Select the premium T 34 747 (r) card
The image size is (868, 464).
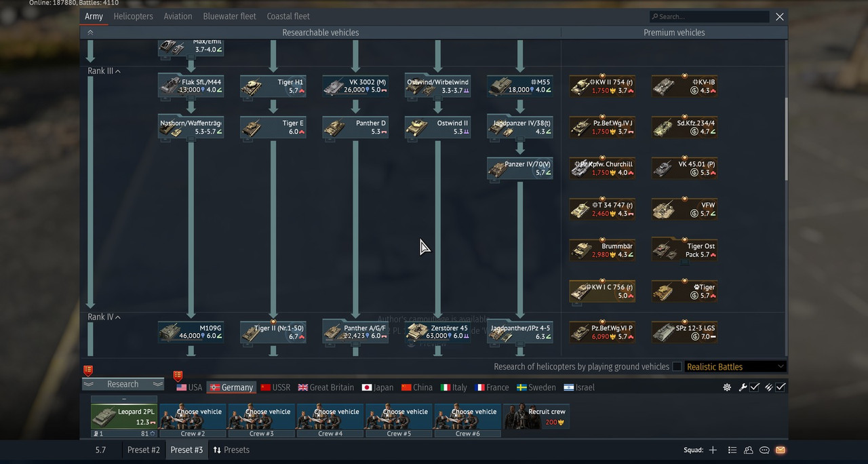[x=602, y=209]
